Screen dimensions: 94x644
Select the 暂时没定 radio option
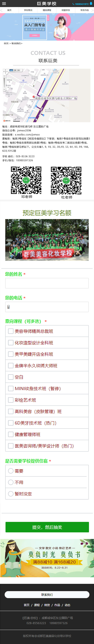[11, 494]
